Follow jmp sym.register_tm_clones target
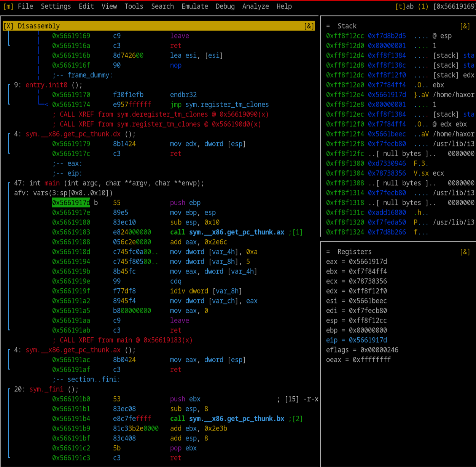Image resolution: width=476 pixels, height=467 pixels. [x=227, y=105]
